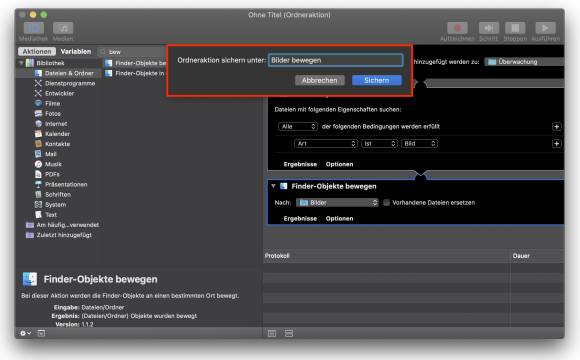Collapse the Finder-Objekte bewegen action
This screenshot has height=360, width=580.
[x=273, y=186]
